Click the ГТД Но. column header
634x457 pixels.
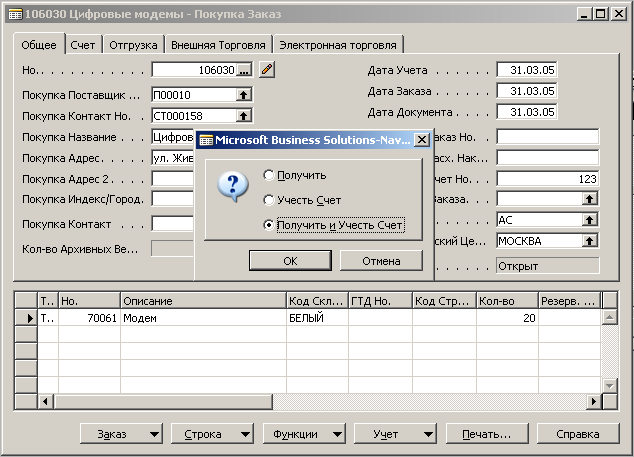click(380, 301)
